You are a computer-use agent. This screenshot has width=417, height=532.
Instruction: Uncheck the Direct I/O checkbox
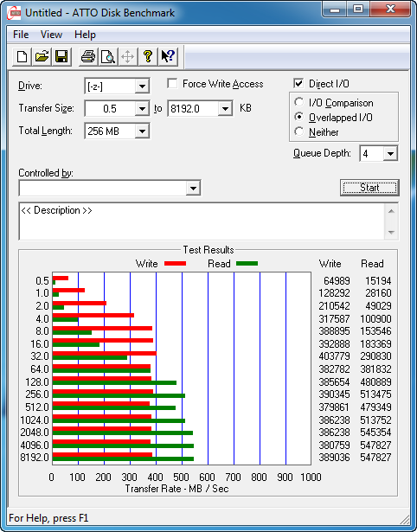pyautogui.click(x=298, y=83)
